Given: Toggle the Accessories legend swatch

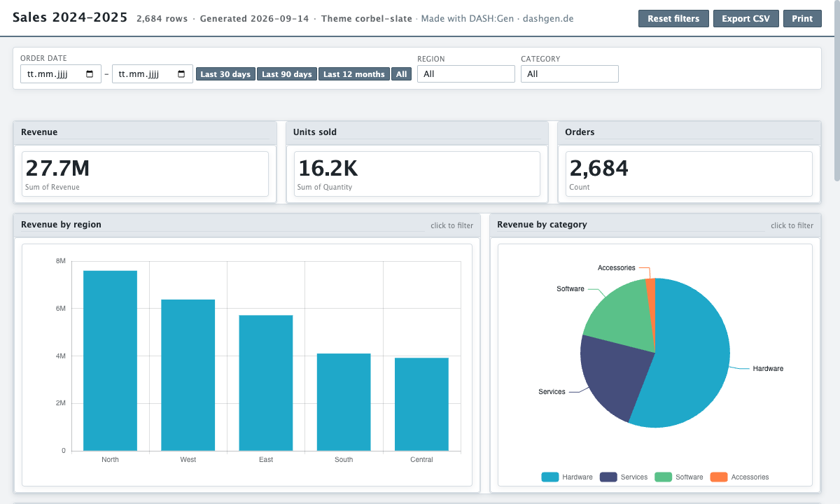Looking at the screenshot, I should click(719, 477).
